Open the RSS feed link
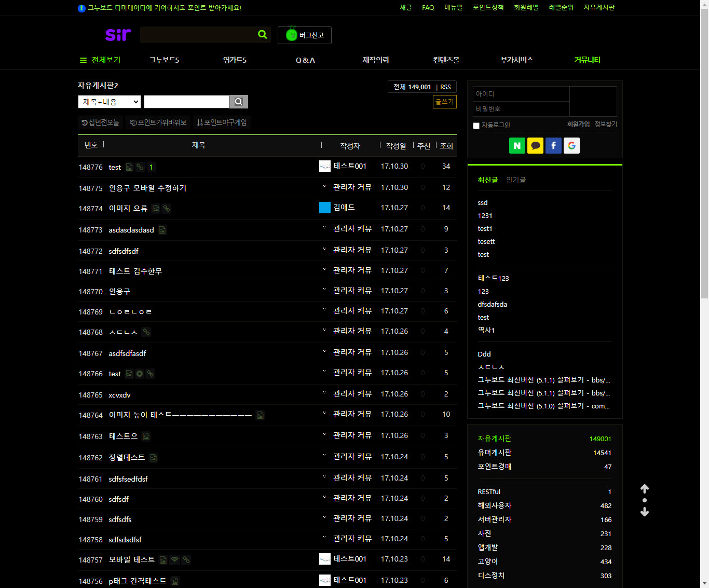Viewport: 709px width, 588px height. (445, 87)
